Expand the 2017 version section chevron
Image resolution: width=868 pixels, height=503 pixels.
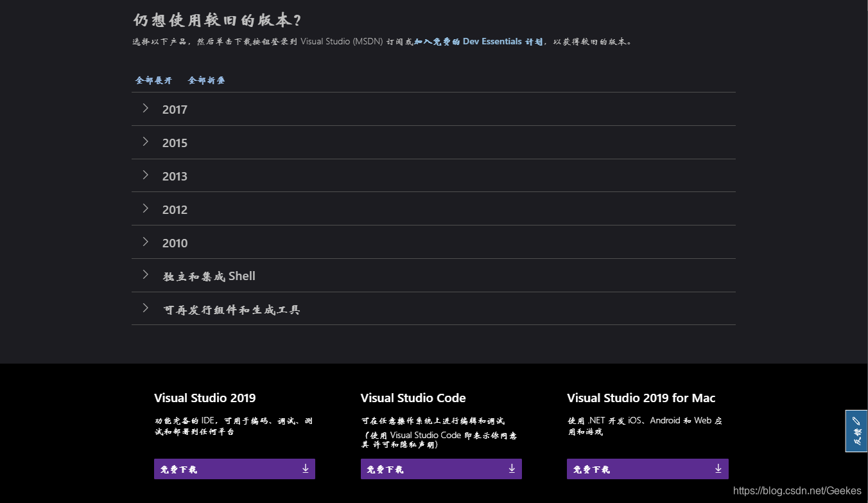click(x=146, y=108)
